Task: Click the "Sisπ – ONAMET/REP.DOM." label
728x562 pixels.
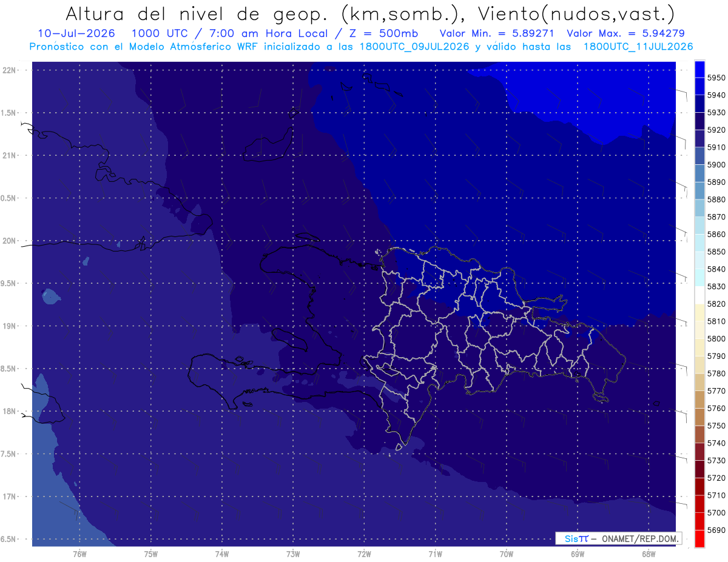Action: click(x=618, y=538)
